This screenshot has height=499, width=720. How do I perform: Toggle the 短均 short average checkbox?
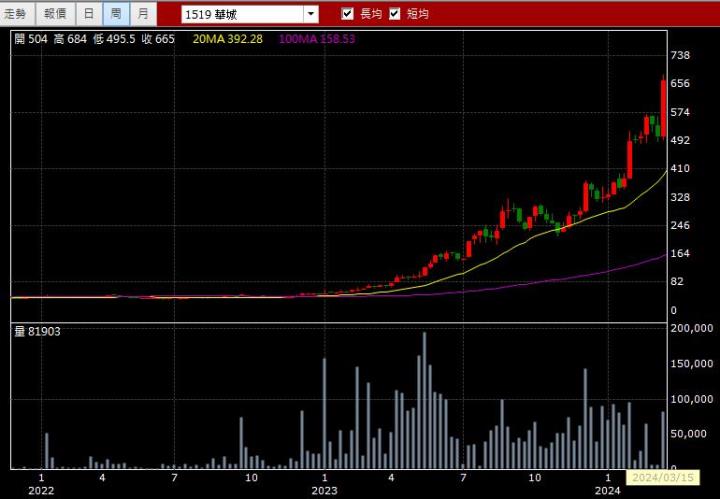coord(395,14)
